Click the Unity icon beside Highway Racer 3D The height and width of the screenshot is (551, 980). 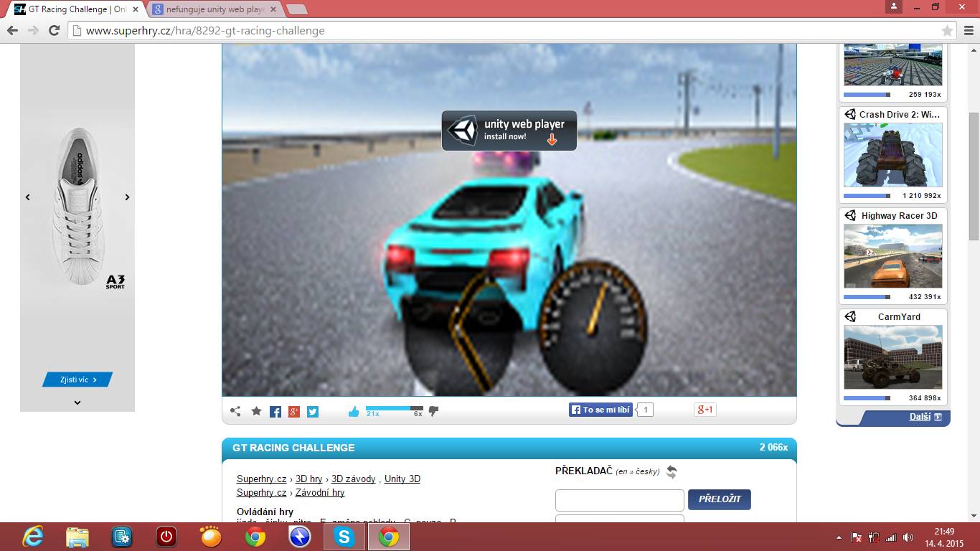click(850, 215)
